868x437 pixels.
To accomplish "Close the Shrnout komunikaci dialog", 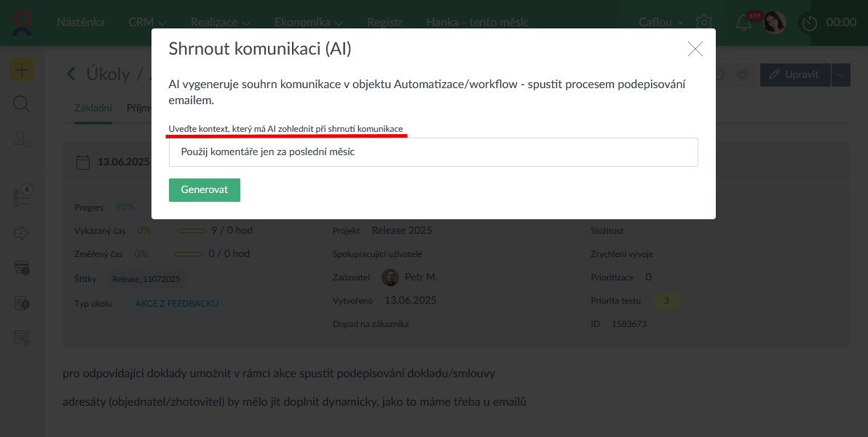I will (x=695, y=50).
